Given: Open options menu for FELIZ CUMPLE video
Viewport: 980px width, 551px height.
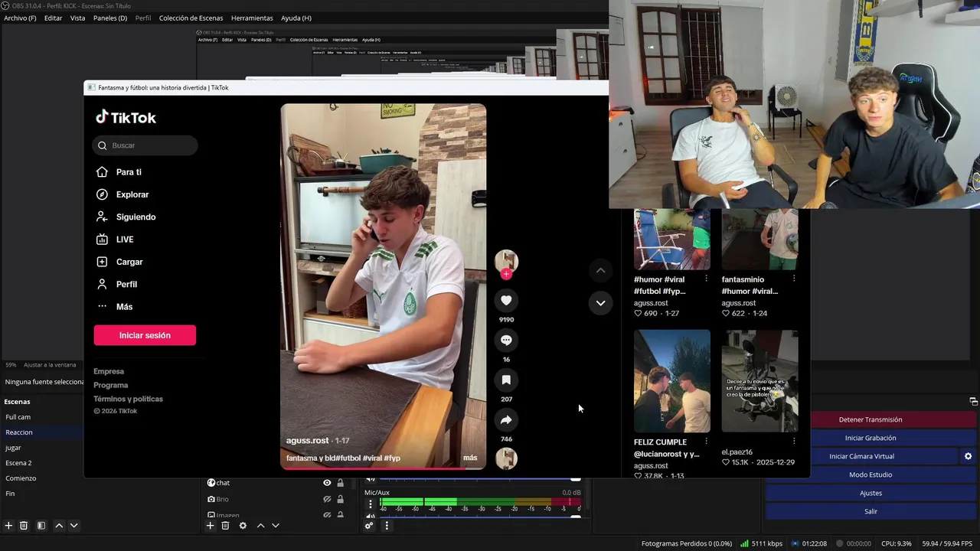Looking at the screenshot, I should (706, 441).
